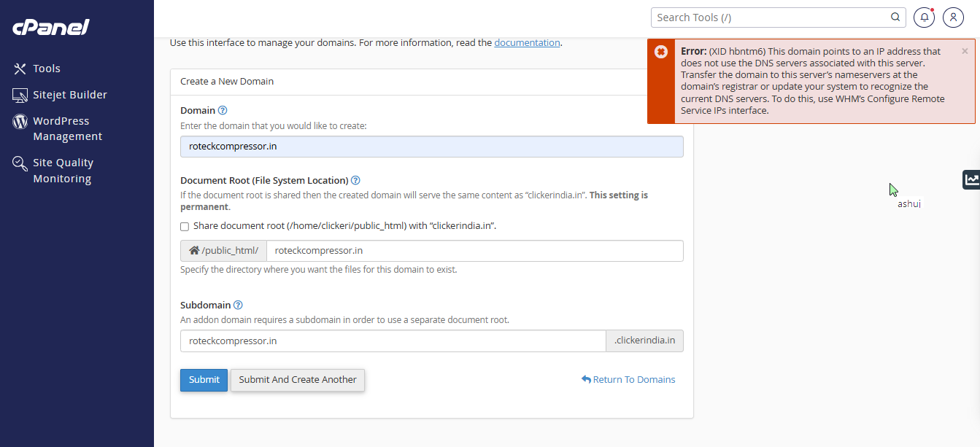Open Tools in the sidebar
The image size is (980, 447).
tap(47, 69)
